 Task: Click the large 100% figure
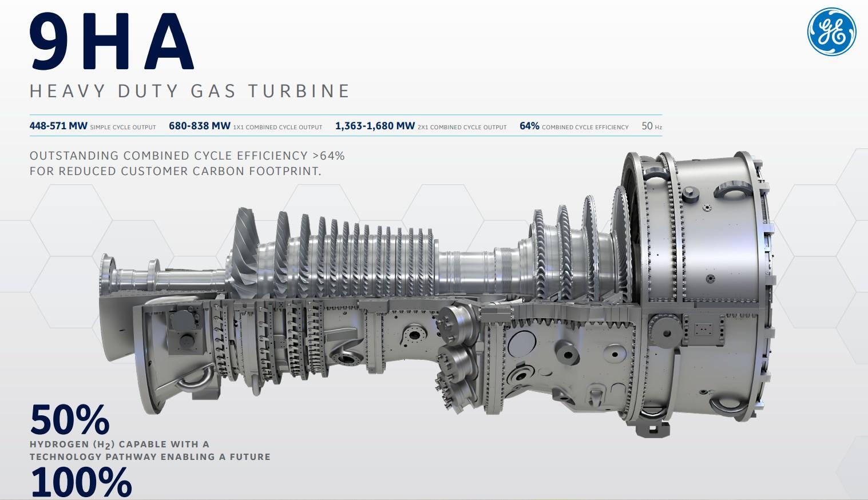coord(81,483)
